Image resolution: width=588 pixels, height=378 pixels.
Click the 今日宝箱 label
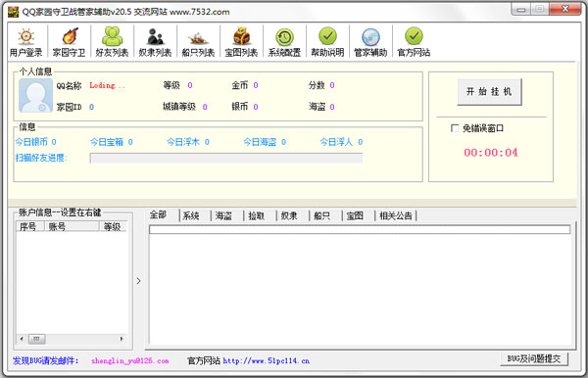coord(107,142)
